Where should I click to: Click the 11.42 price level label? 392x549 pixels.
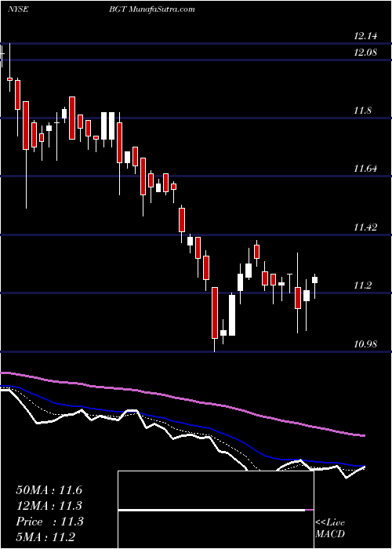pos(365,227)
